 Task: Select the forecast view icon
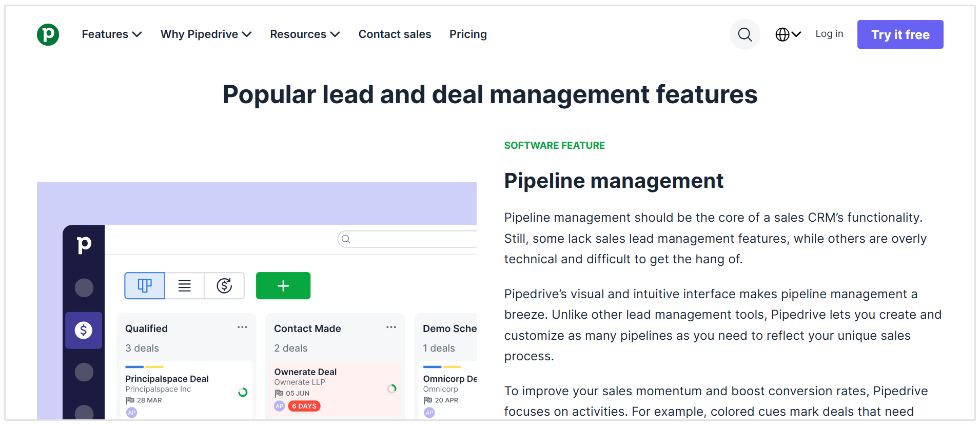click(224, 286)
